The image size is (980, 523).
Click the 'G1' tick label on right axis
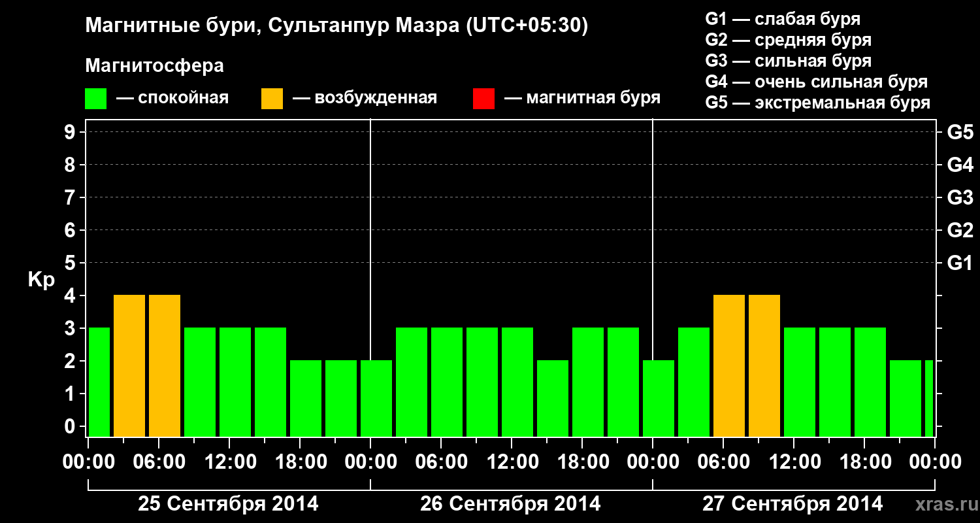coord(960,263)
